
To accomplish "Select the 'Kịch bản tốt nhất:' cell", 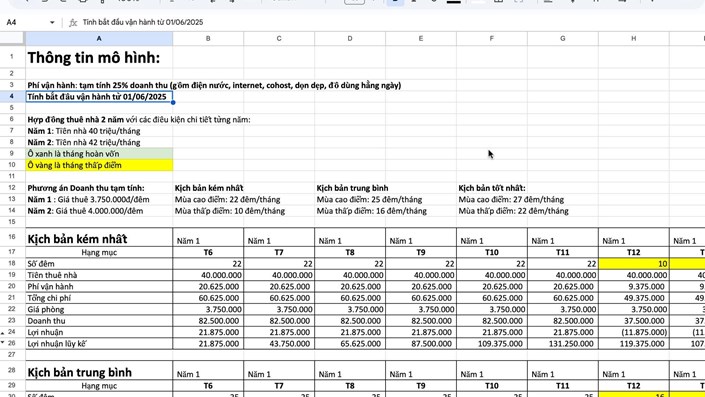I will 492,188.
